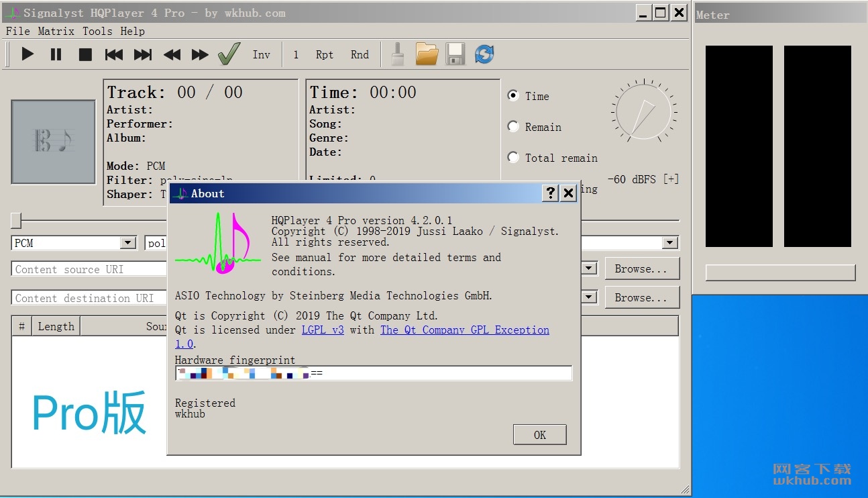
Task: Click the HQPlayer logo in About dialog
Action: 218,243
